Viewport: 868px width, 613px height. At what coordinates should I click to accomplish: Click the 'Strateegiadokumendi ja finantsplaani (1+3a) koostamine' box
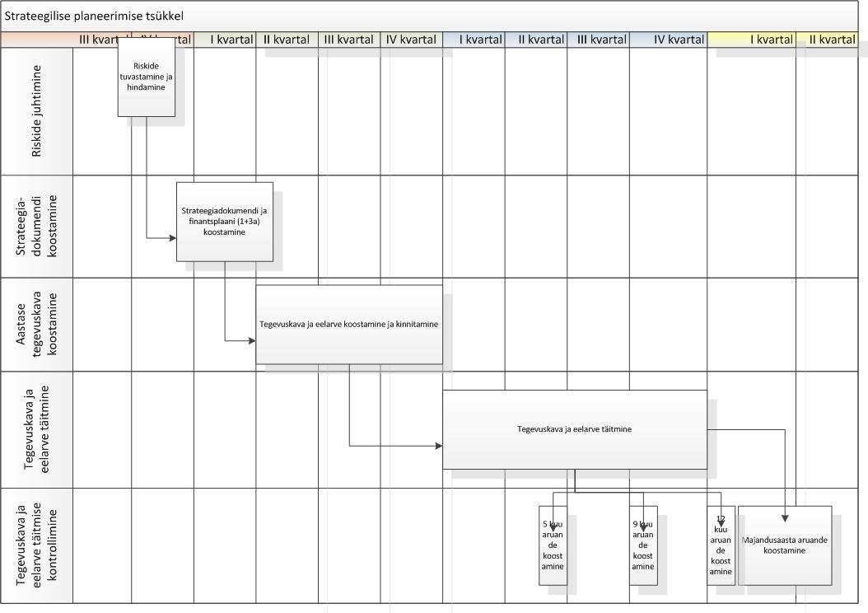[224, 222]
